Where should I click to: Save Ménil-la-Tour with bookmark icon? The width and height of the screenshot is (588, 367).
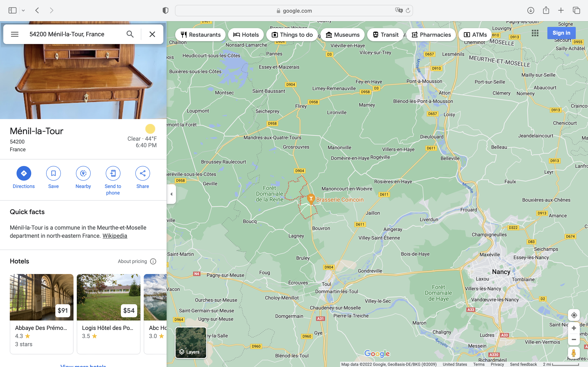[53, 173]
